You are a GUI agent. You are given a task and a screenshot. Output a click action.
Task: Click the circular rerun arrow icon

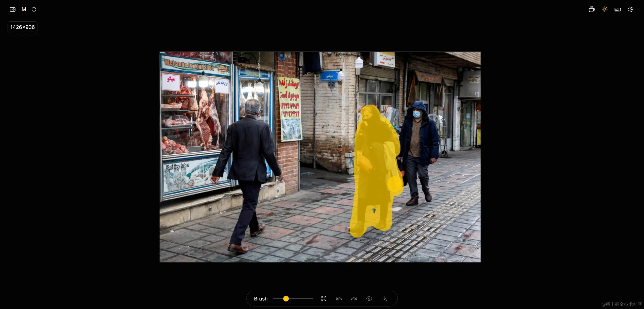tap(34, 9)
